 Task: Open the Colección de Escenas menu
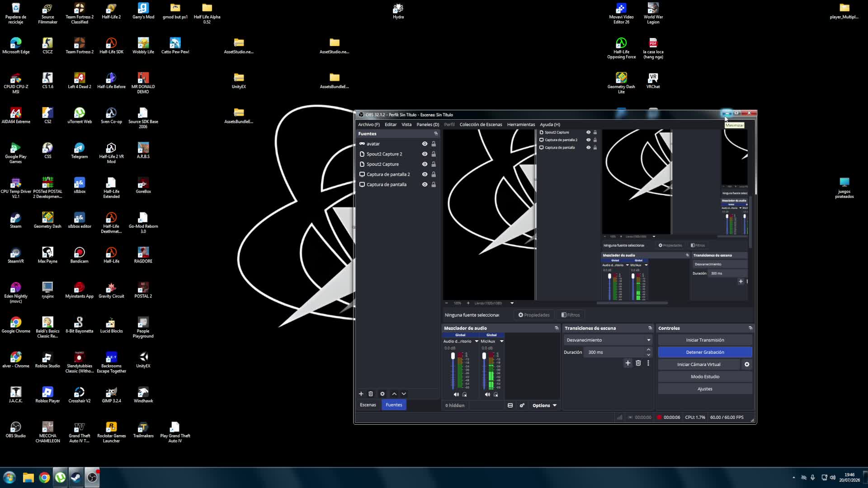[481, 124]
